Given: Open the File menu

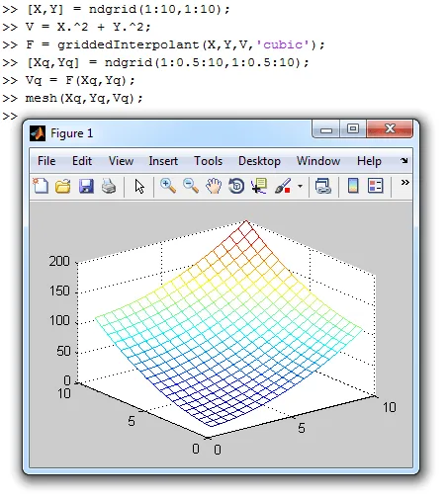Looking at the screenshot, I should click(x=46, y=161).
